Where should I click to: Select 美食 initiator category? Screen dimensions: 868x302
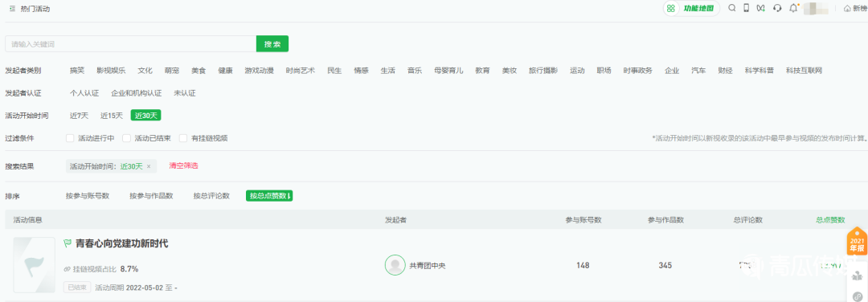pyautogui.click(x=199, y=71)
